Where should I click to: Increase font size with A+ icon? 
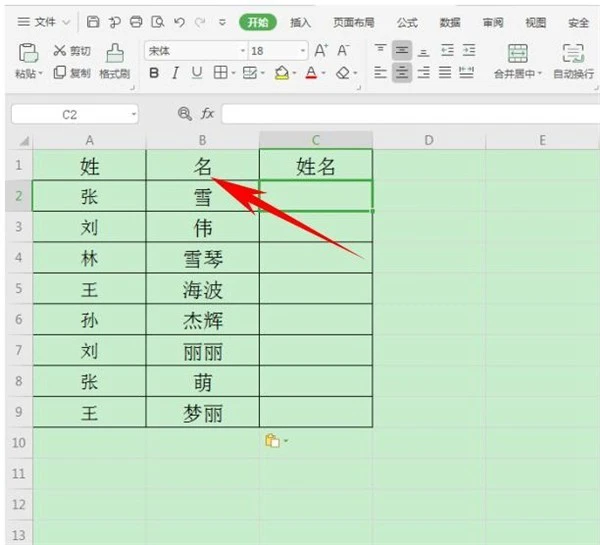click(321, 51)
